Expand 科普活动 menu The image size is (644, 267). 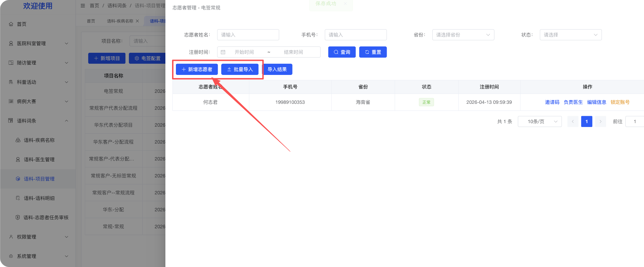coord(67,82)
